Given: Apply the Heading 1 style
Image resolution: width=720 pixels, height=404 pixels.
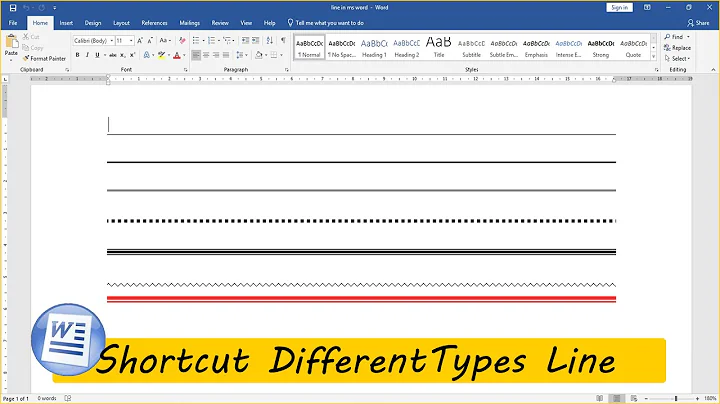Looking at the screenshot, I should click(374, 47).
